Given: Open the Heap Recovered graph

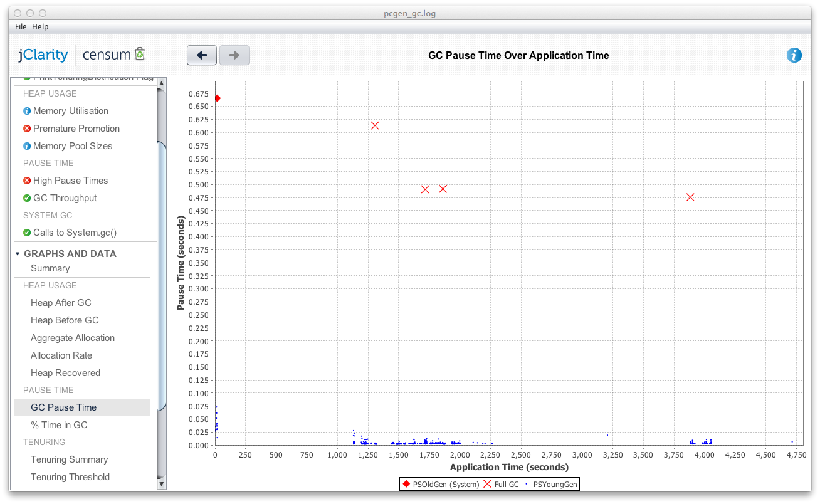Looking at the screenshot, I should (x=65, y=373).
